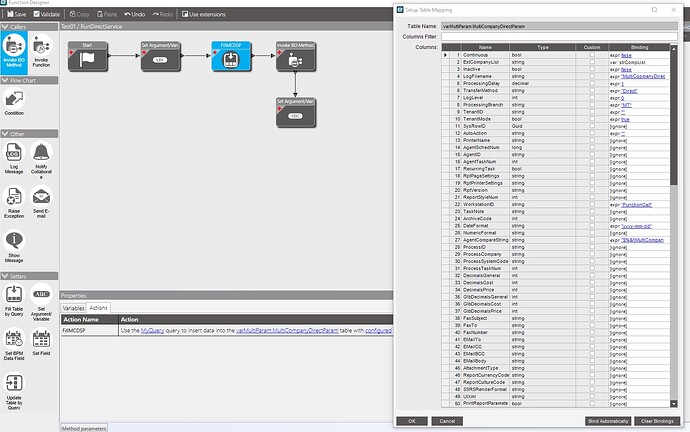This screenshot has height=432, width=690.
Task: Select the Fill Table by Query icon
Action: (14, 300)
